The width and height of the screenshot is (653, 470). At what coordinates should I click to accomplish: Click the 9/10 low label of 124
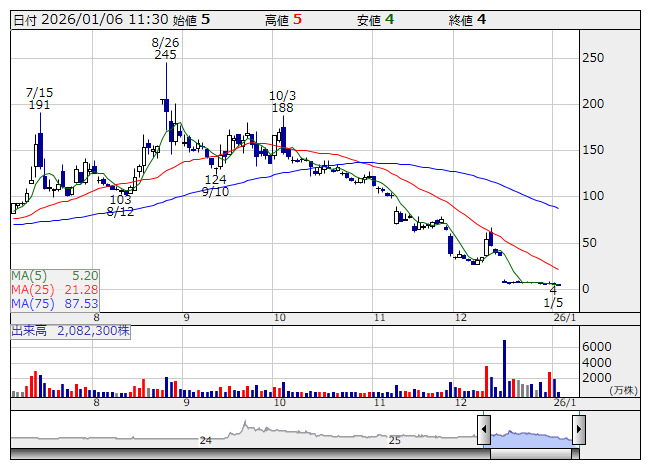click(x=215, y=185)
